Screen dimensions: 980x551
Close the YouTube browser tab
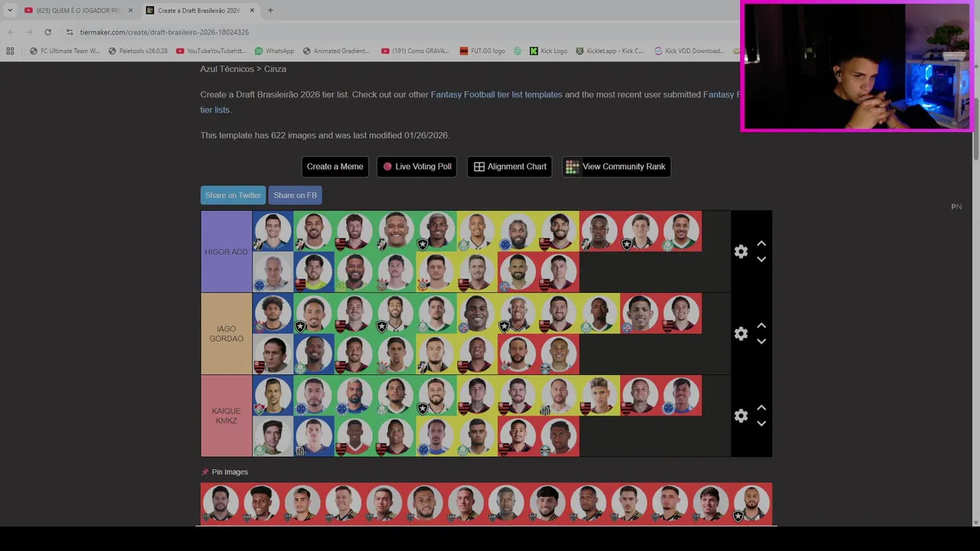pos(130,11)
